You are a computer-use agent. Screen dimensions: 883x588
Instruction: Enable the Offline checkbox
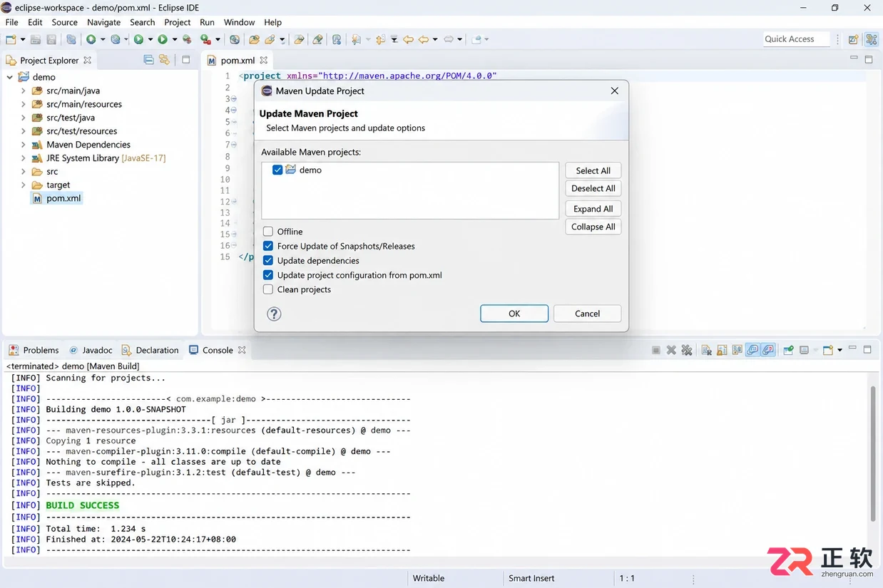point(268,232)
